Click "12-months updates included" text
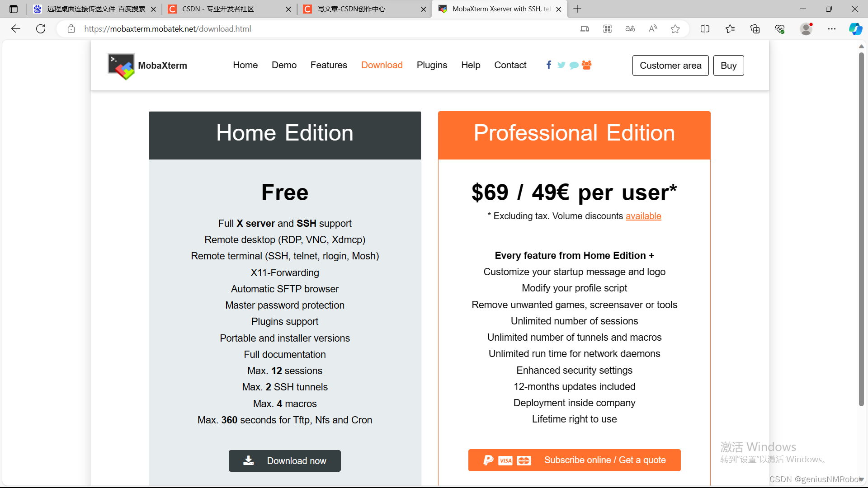Screen dimensions: 868x488 click(574, 387)
